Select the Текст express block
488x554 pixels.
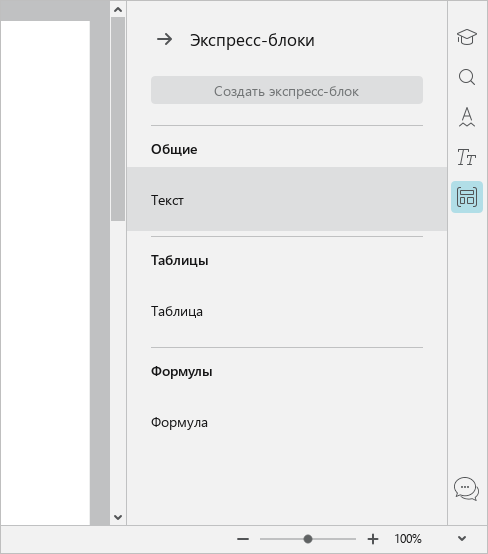coord(287,199)
